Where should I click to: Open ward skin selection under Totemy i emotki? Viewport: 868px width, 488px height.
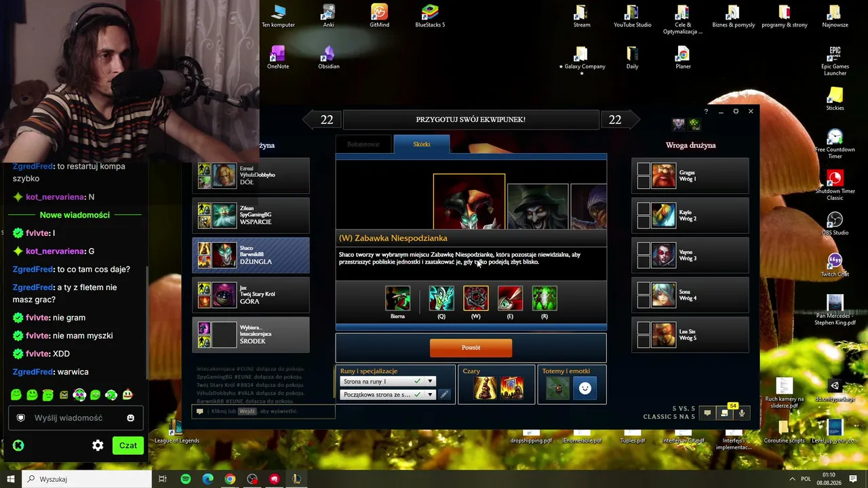click(x=557, y=388)
